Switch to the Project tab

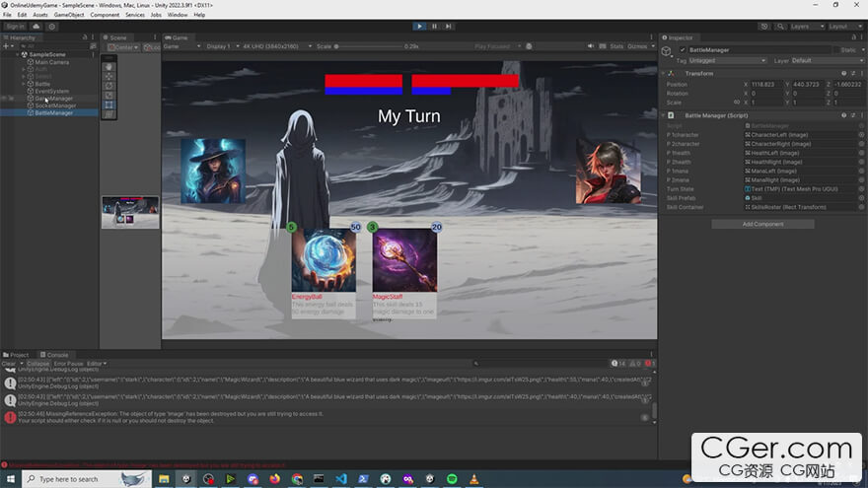[x=16, y=355]
